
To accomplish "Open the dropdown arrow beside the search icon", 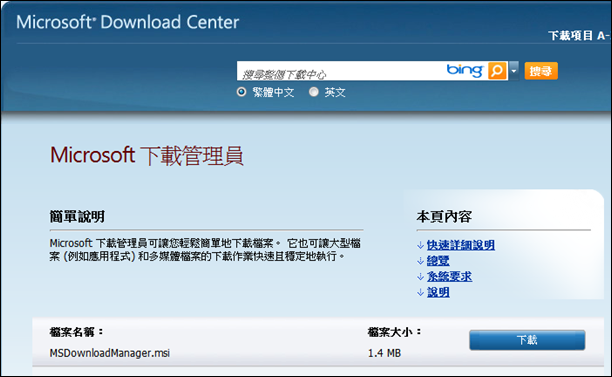I will tap(514, 71).
